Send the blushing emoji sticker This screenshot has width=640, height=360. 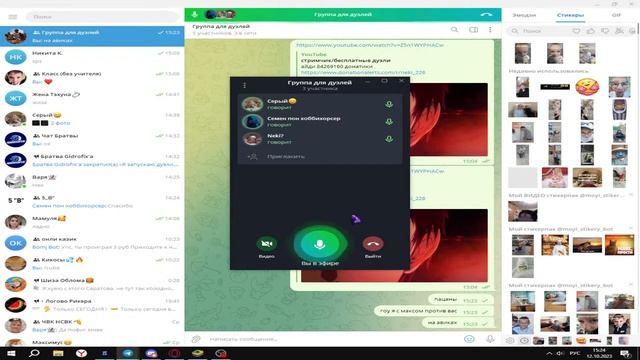[587, 87]
